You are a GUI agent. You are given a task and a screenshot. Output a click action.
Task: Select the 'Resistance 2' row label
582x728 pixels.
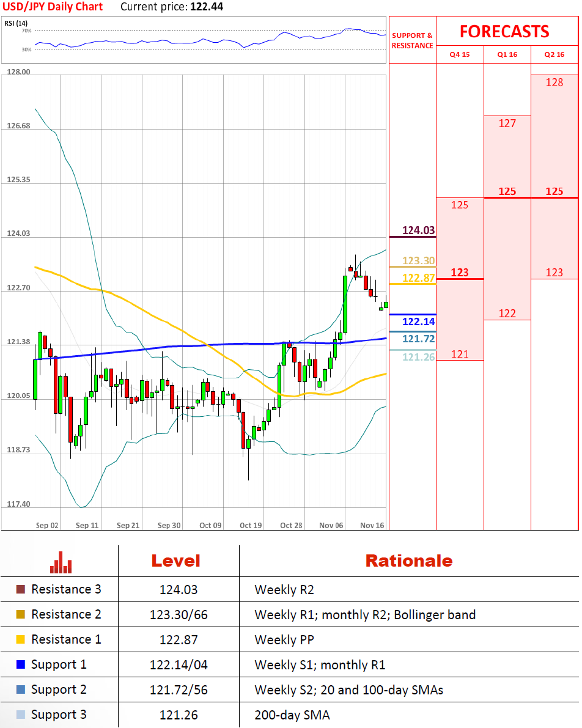click(x=66, y=614)
